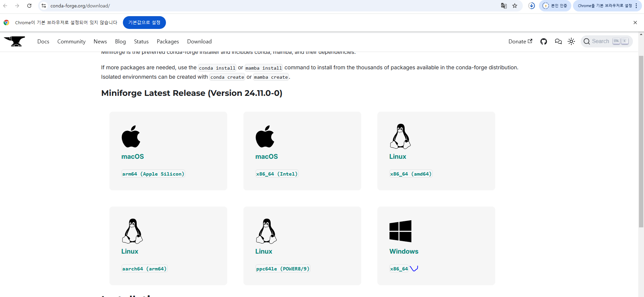644x297 pixels.
Task: Go to the Blog page
Action: [120, 41]
